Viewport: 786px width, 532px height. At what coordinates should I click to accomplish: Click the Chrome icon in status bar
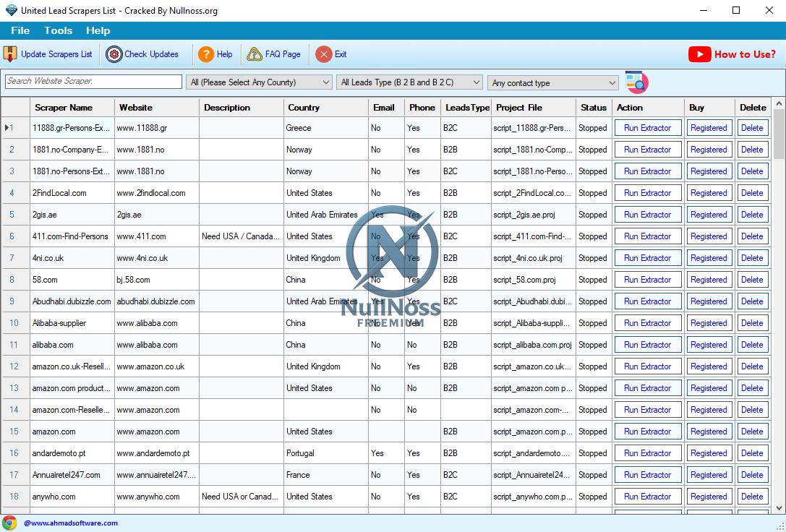pyautogui.click(x=9, y=523)
